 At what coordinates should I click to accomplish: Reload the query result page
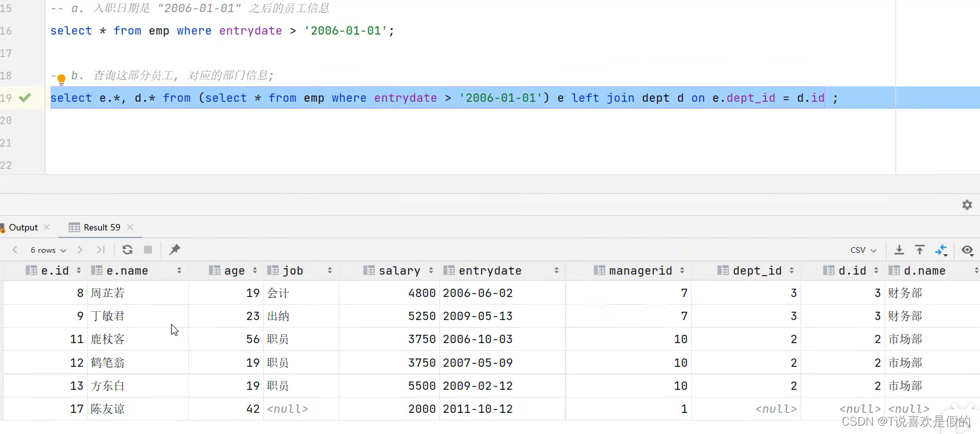pyautogui.click(x=127, y=250)
